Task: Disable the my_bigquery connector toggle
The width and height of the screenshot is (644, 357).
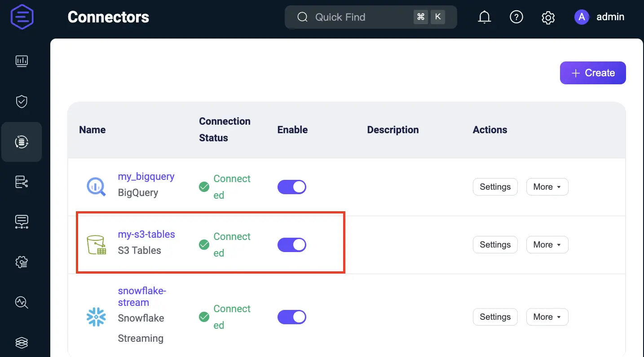Action: [x=292, y=187]
